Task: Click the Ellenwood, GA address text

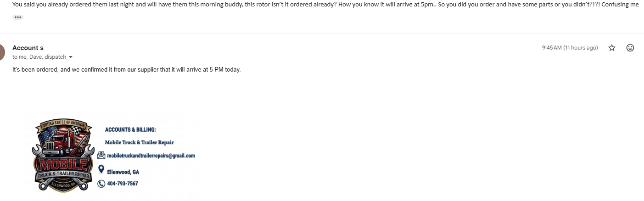Action: click(x=123, y=172)
